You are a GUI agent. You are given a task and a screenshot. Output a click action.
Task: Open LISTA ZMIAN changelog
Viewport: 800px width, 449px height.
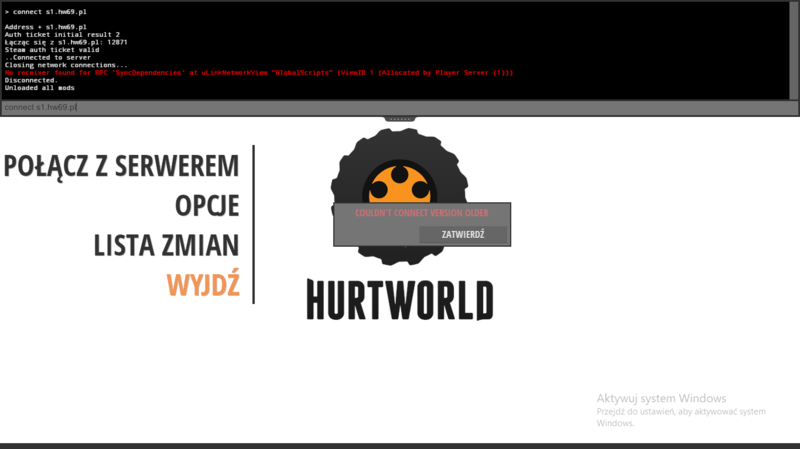[x=166, y=245]
